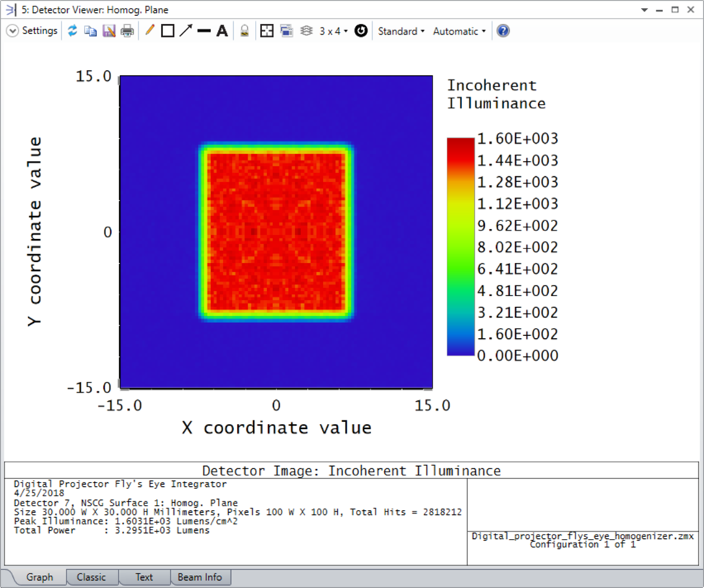The height and width of the screenshot is (588, 704).
Task: Switch to the Beam Info tab
Action: 199,576
